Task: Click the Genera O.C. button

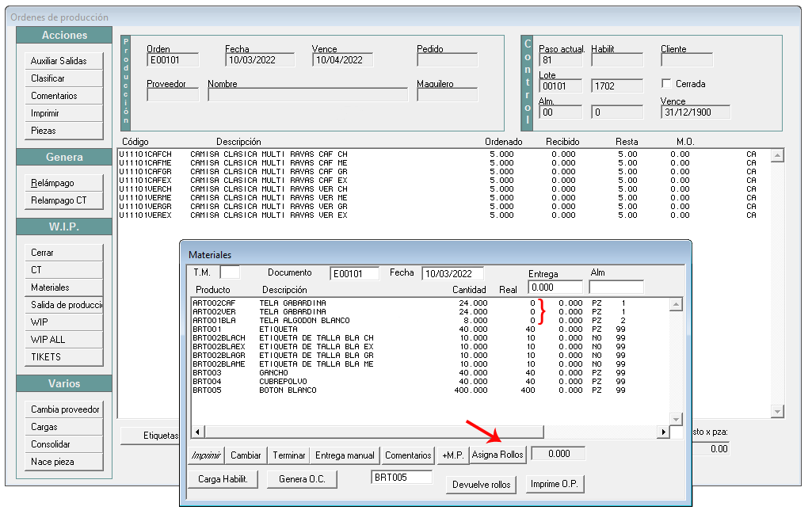Action: (302, 479)
